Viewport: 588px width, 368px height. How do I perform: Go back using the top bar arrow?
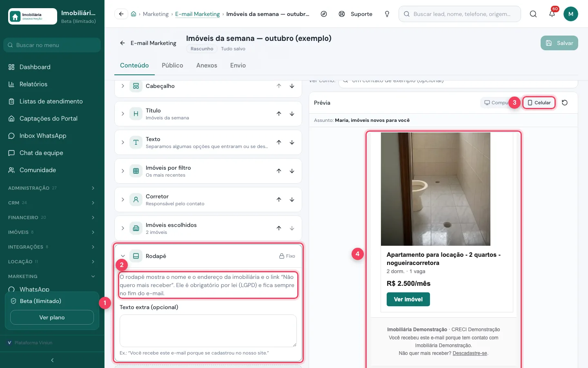tap(121, 14)
